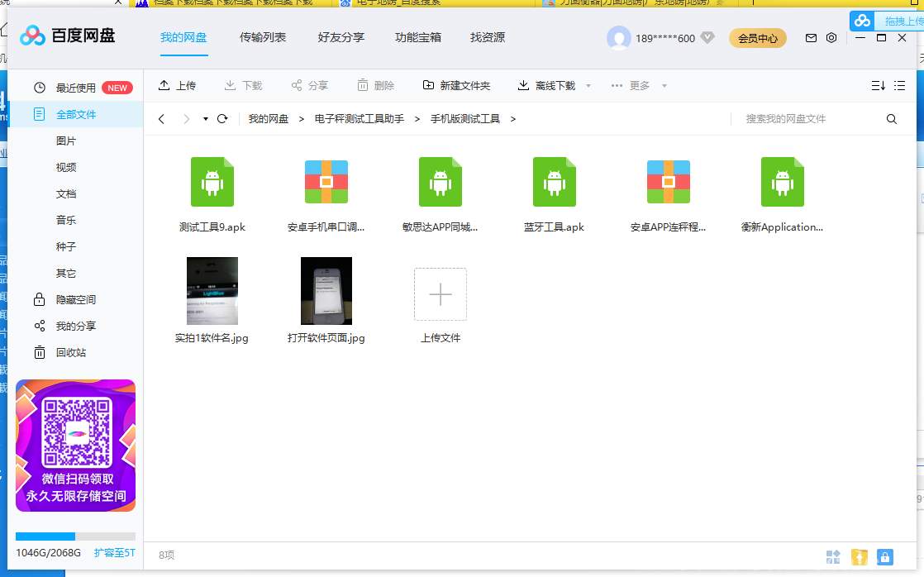924x577 pixels.
Task: Switch to the 好友分享 tab
Action: tap(341, 37)
